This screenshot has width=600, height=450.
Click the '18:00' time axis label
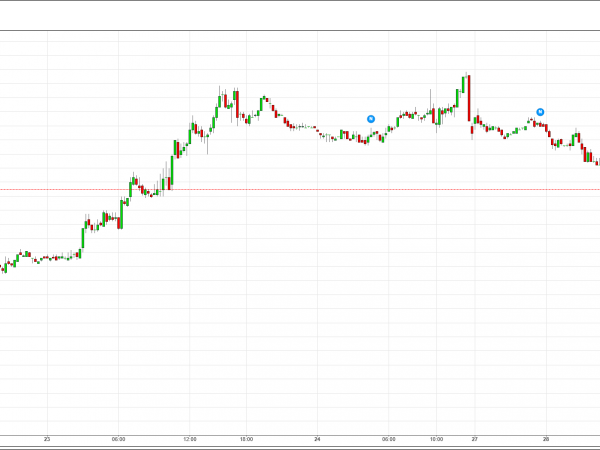click(x=246, y=439)
